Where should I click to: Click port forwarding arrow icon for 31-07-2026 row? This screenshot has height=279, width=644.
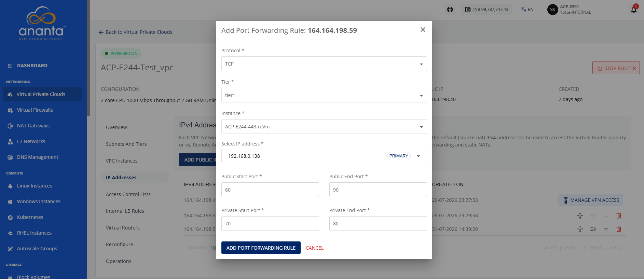(593, 229)
